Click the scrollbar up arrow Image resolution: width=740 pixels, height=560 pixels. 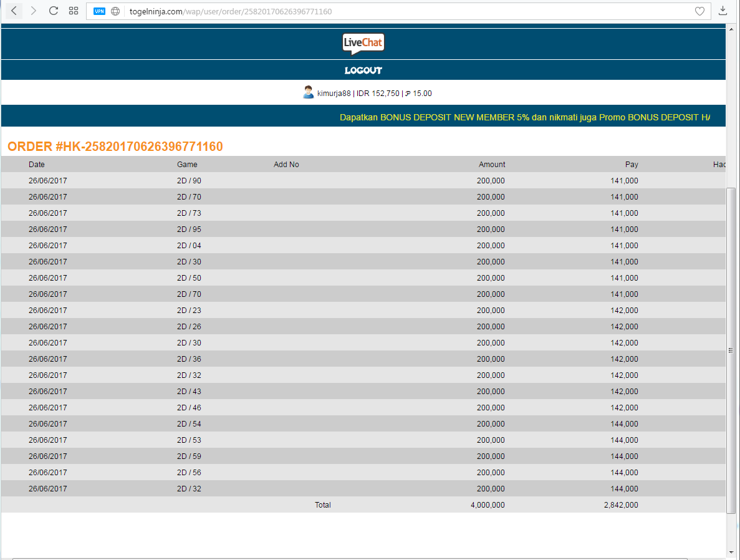[x=731, y=28]
